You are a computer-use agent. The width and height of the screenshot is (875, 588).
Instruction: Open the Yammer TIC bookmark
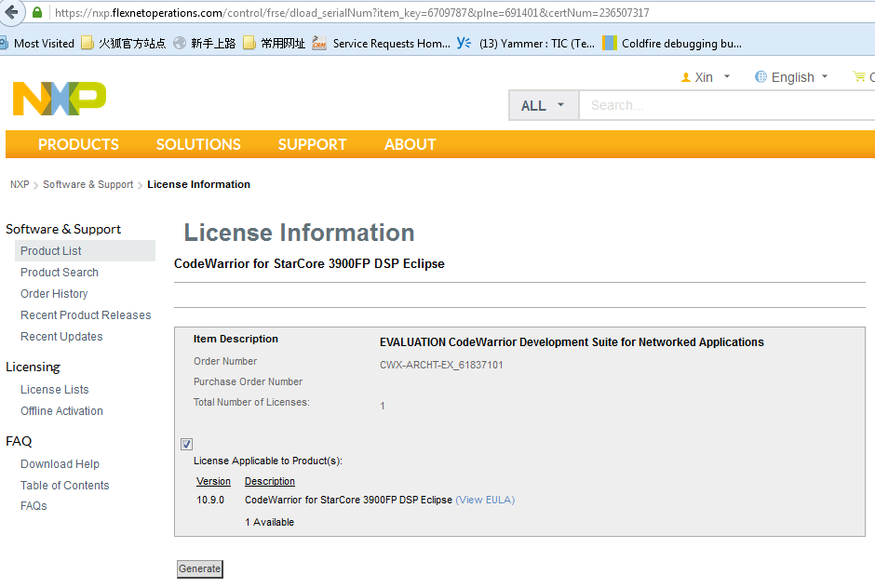(526, 44)
